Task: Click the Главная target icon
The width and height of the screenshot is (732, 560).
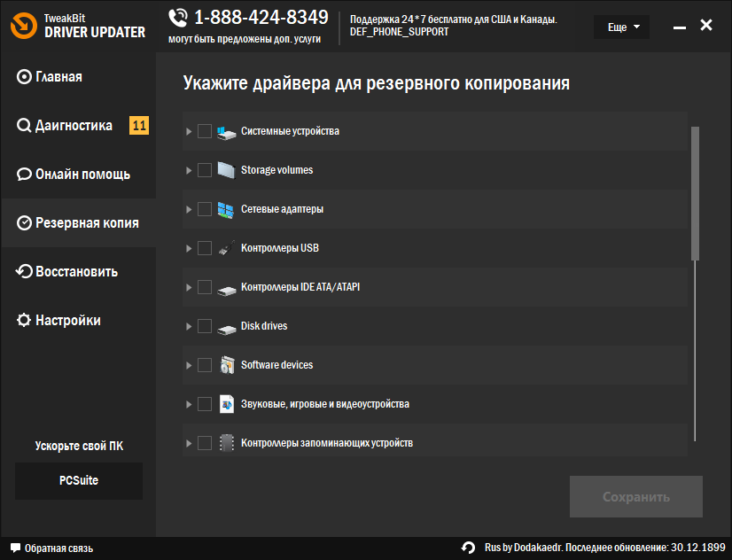Action: (x=24, y=76)
